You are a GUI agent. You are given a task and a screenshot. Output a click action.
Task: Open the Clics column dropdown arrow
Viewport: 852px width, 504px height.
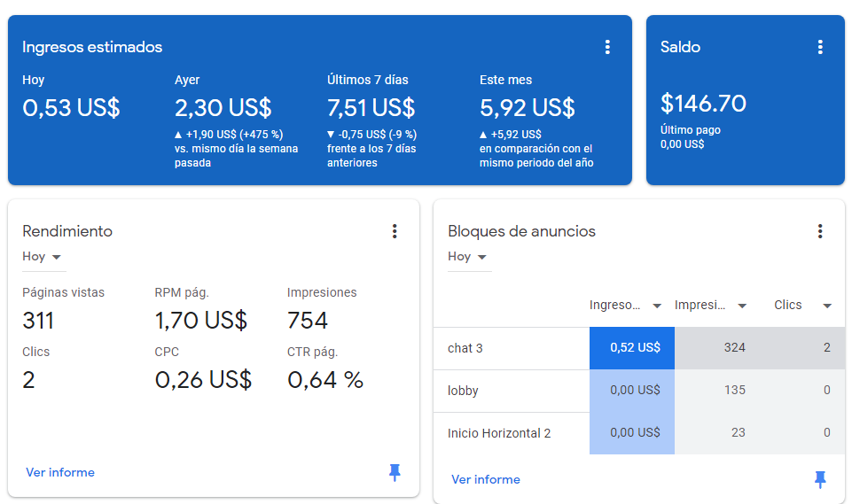(827, 306)
